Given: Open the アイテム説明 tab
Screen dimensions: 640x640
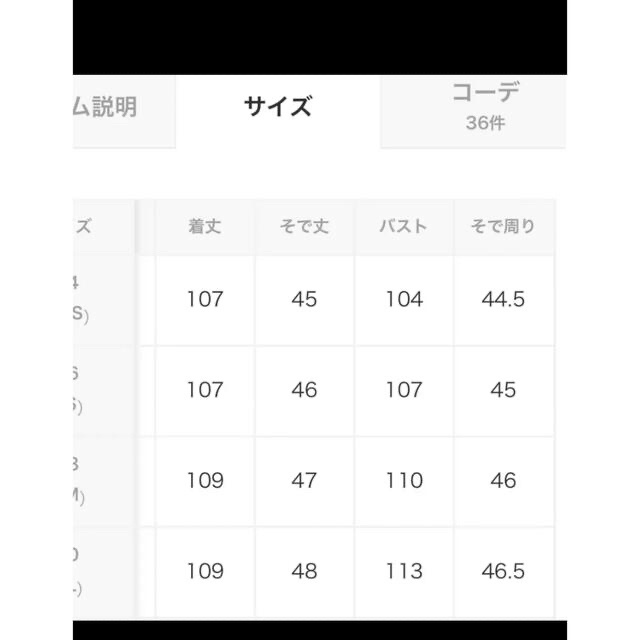Looking at the screenshot, I should click(x=124, y=111).
